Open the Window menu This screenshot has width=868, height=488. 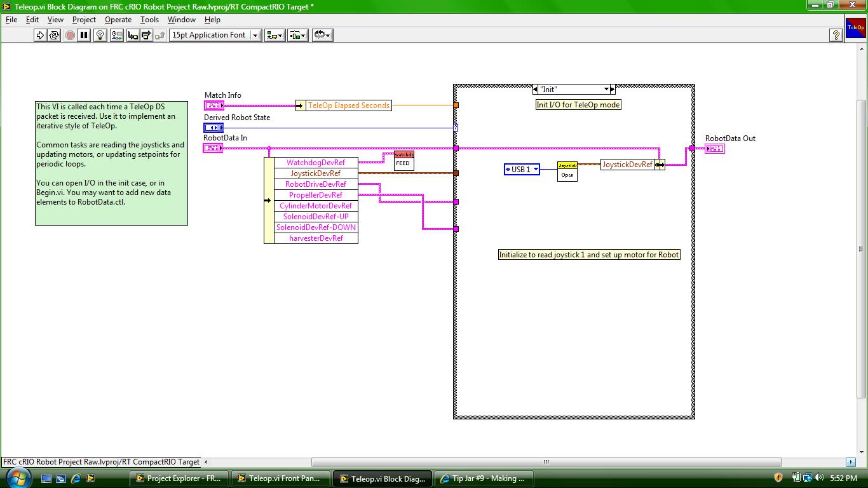tap(182, 20)
